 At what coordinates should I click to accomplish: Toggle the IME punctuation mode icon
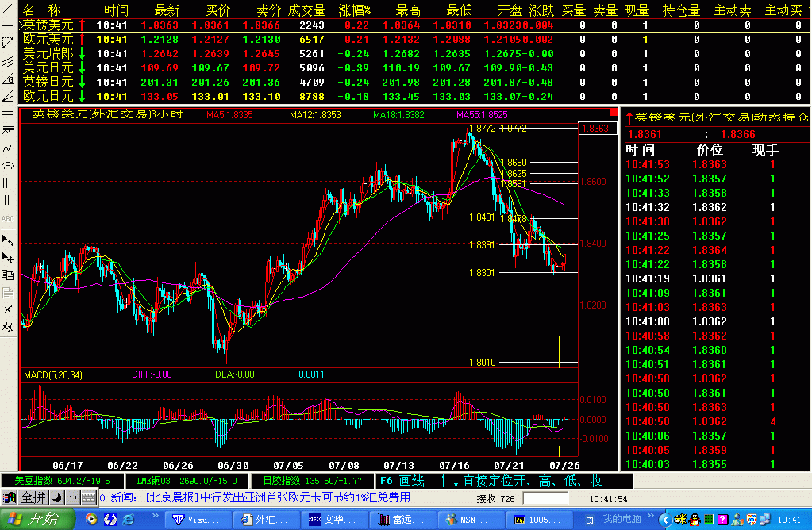72,498
